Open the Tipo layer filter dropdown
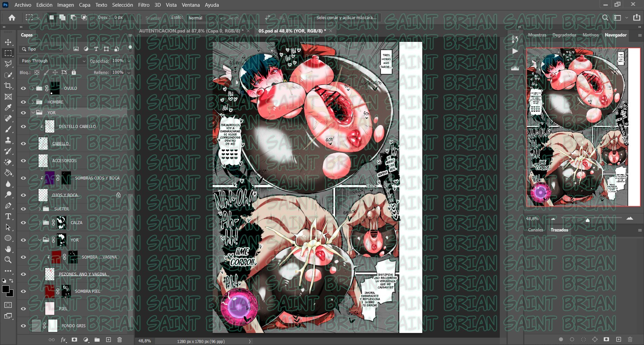Viewport: 644px width, 345px height. tap(42, 49)
